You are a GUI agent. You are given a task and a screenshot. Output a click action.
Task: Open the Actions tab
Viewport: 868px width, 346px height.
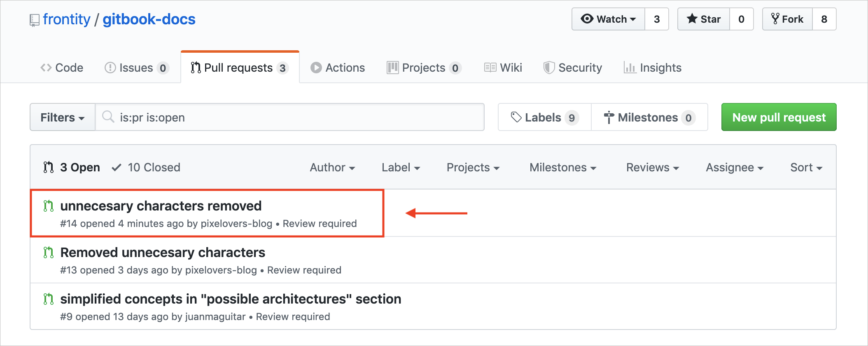tap(338, 68)
